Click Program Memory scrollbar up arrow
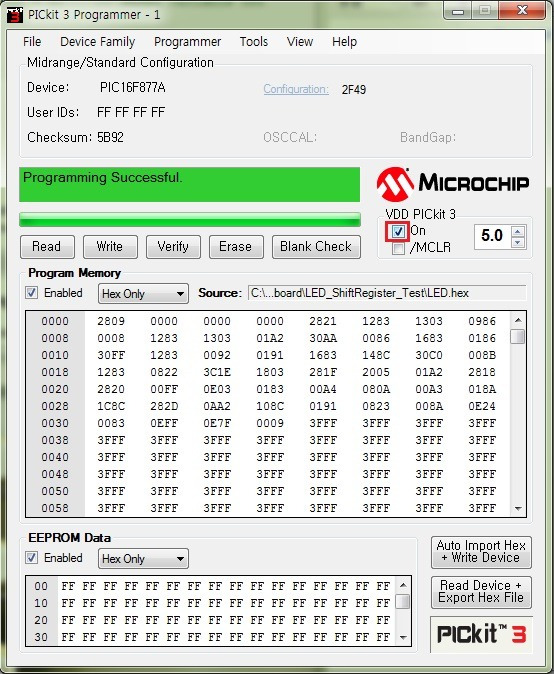This screenshot has height=674, width=554. pyautogui.click(x=518, y=320)
